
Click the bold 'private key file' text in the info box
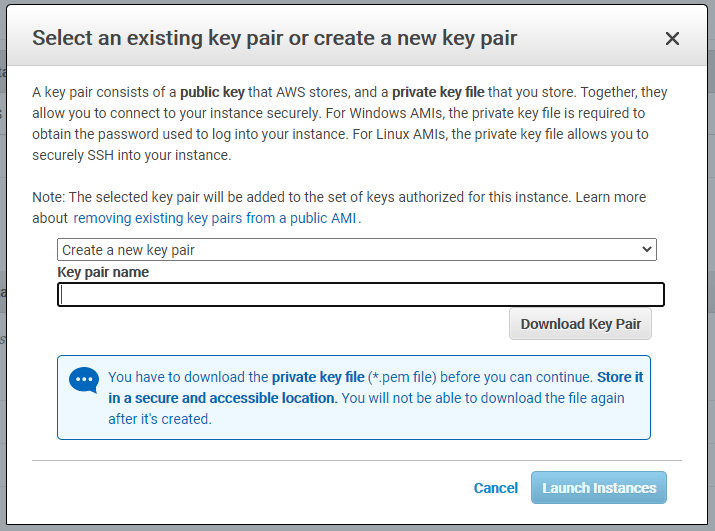click(x=318, y=377)
